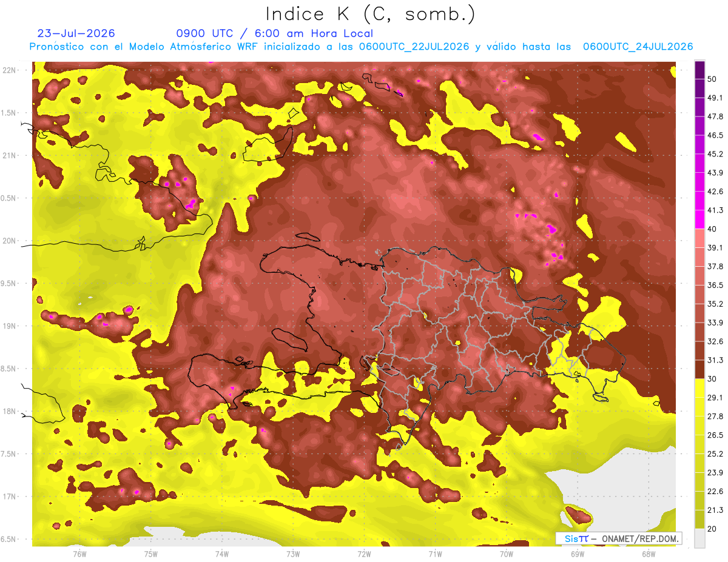Image resolution: width=728 pixels, height=562 pixels.
Task: Click the "68W" longitude axis label
Action: pyautogui.click(x=648, y=554)
